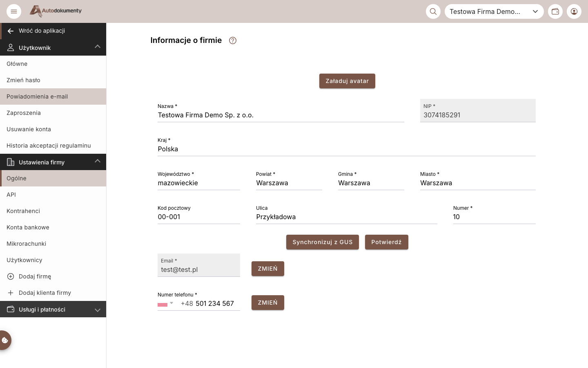Open the API settings item
This screenshot has width=588, height=368.
point(53,195)
